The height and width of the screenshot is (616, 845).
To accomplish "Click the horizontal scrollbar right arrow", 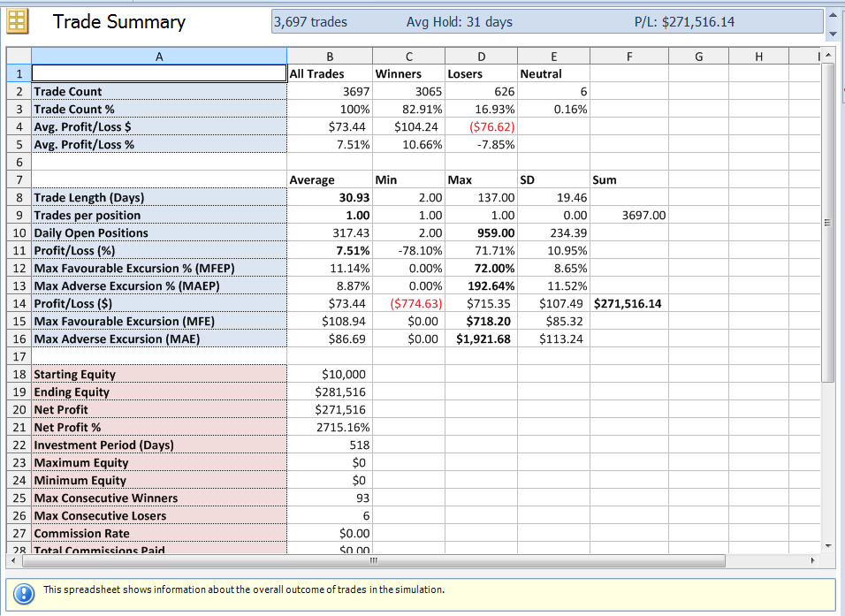I will pyautogui.click(x=812, y=560).
